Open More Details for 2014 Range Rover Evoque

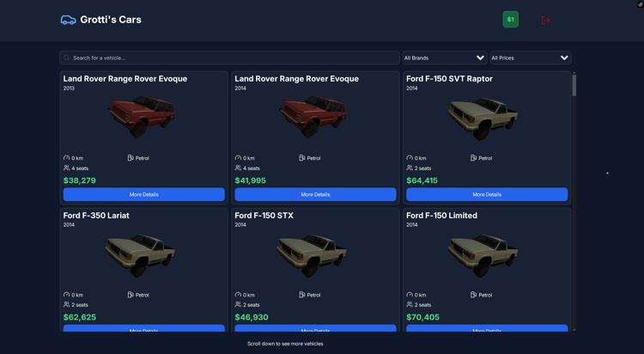(315, 194)
